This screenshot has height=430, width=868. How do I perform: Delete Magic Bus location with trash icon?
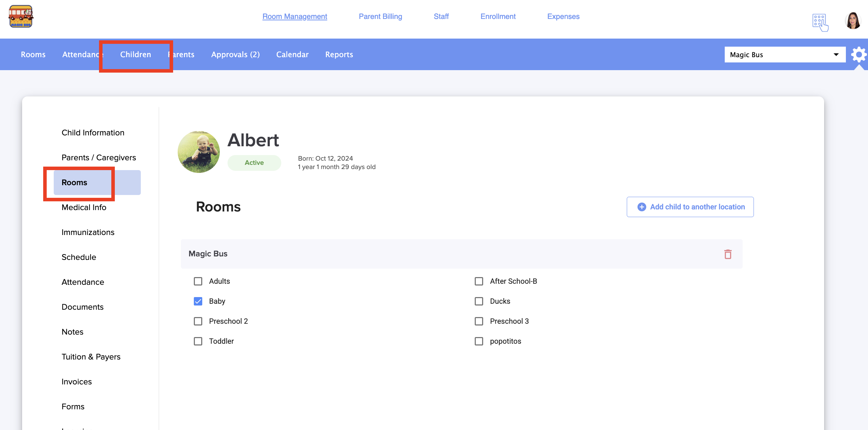[728, 254]
